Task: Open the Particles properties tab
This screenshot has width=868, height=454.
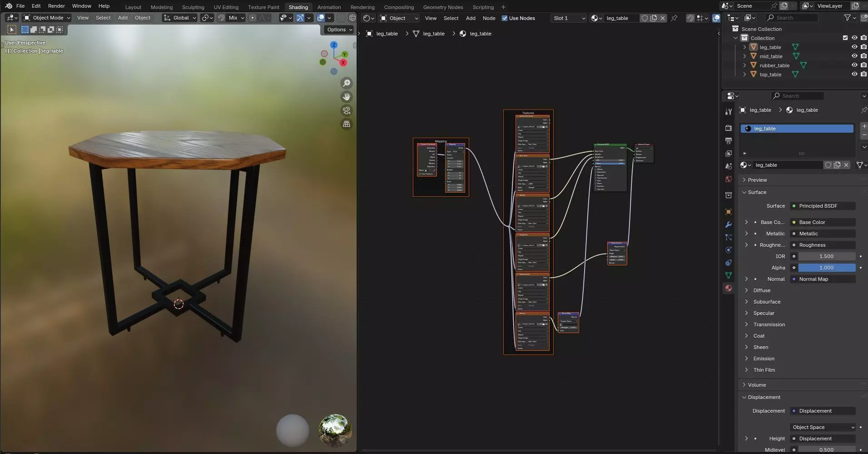Action: (729, 237)
